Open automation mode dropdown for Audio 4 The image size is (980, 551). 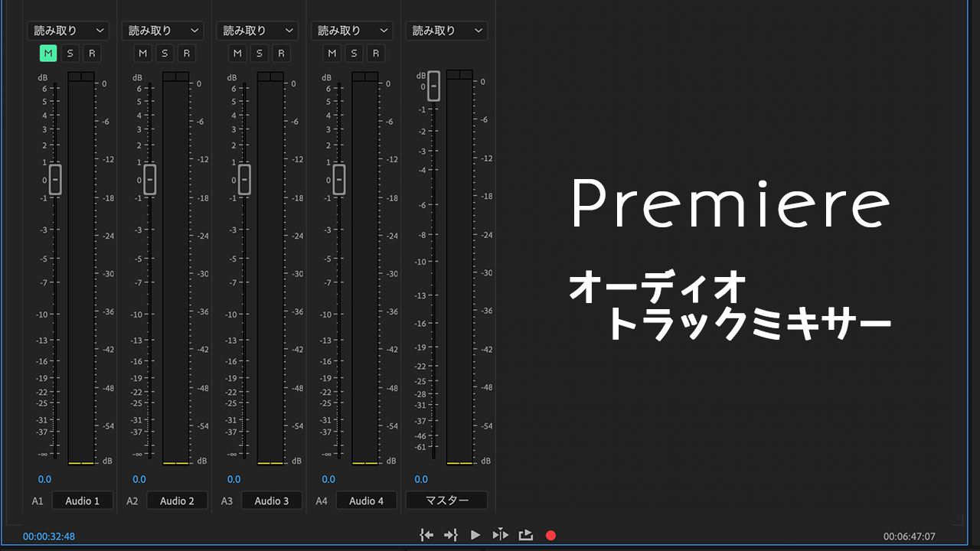coord(352,31)
